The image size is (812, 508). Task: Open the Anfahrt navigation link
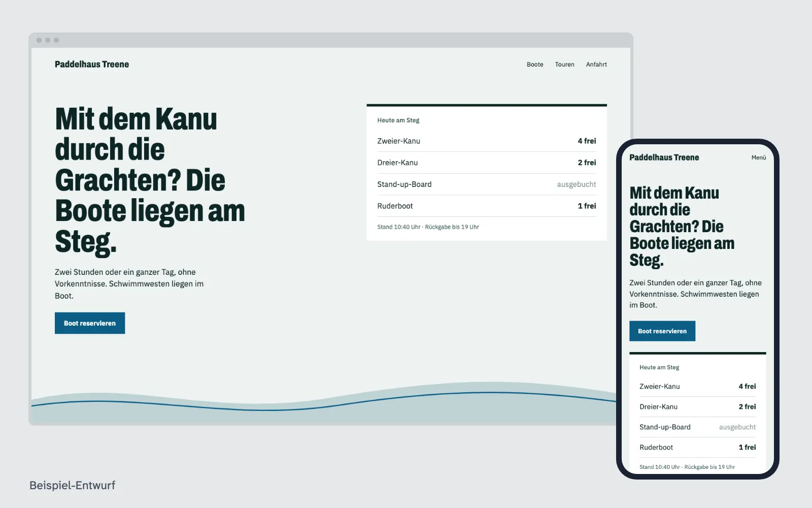coord(596,65)
